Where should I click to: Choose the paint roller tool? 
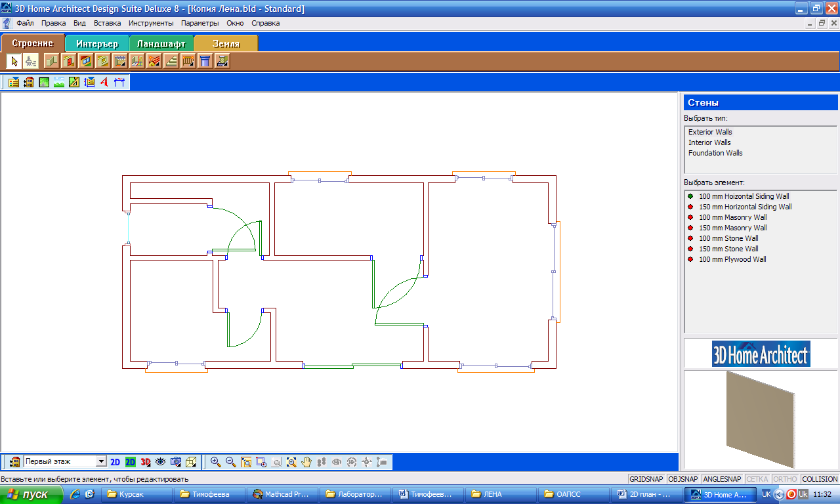click(x=31, y=61)
